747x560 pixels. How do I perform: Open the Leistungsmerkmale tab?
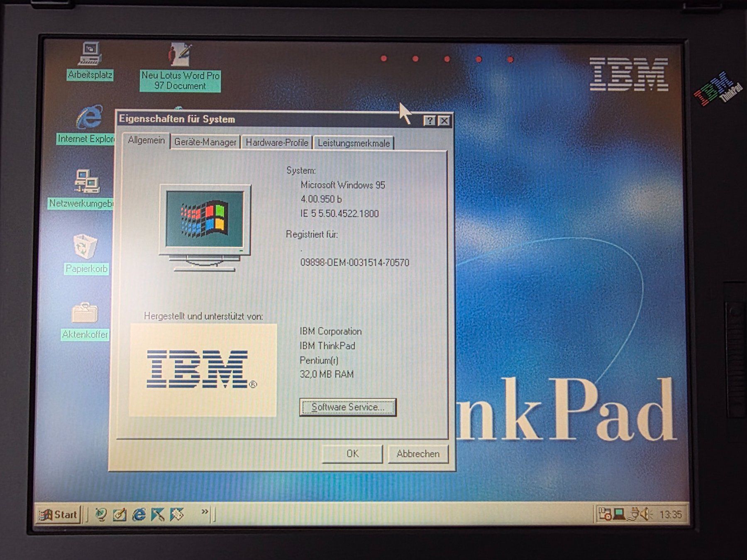[354, 143]
